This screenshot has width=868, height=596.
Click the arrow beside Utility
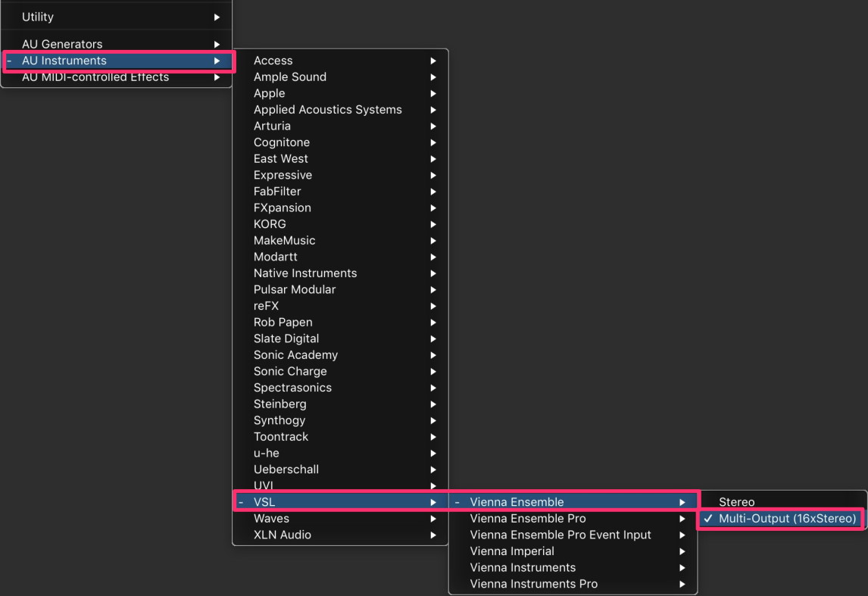coord(217,17)
